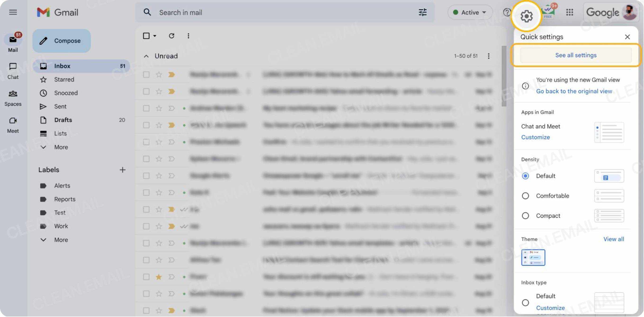Open the Chat panel

[x=13, y=70]
